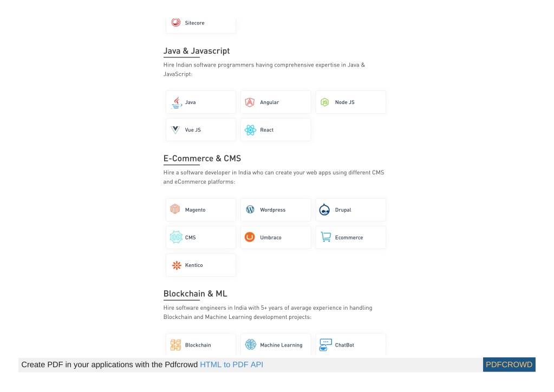This screenshot has width=554, height=392.
Task: Select the Ecommerce shopping cart icon
Action: [325, 237]
